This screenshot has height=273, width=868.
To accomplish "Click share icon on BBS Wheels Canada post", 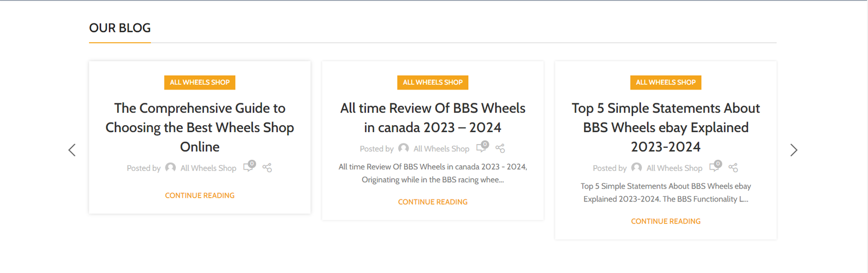I will pos(500,148).
